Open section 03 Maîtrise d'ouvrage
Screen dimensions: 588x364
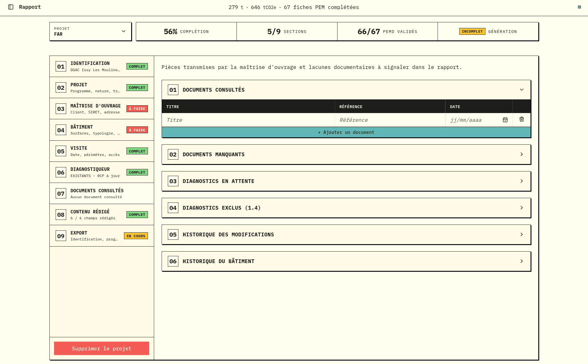click(102, 109)
